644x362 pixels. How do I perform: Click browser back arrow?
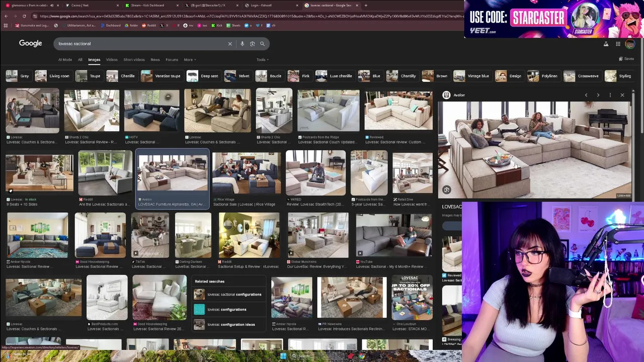tap(6, 16)
